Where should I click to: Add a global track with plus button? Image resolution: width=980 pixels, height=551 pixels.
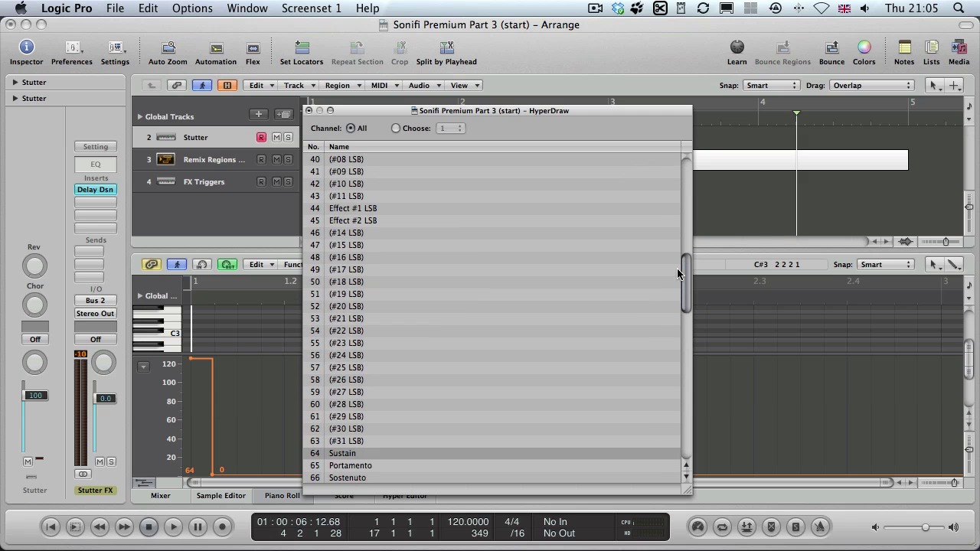[259, 115]
